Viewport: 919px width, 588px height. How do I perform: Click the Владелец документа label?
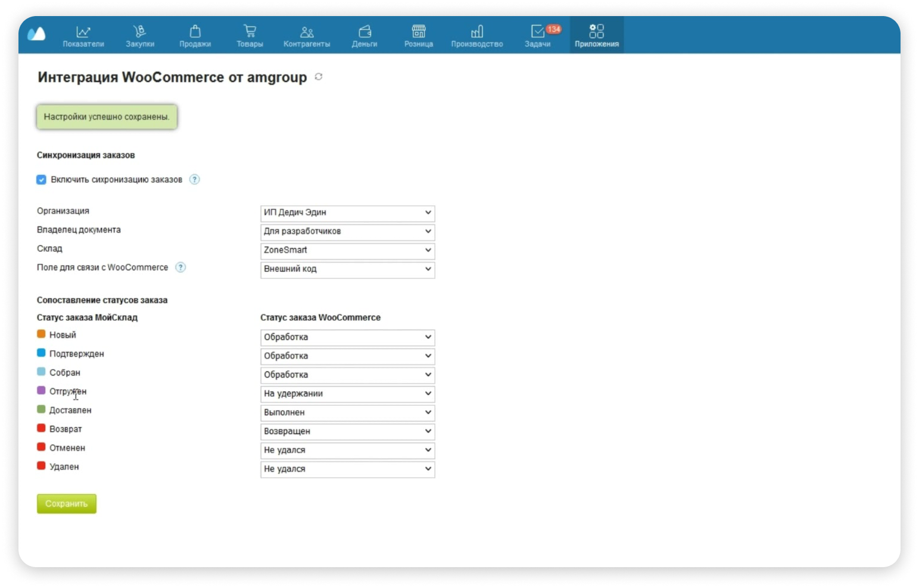pyautogui.click(x=79, y=230)
